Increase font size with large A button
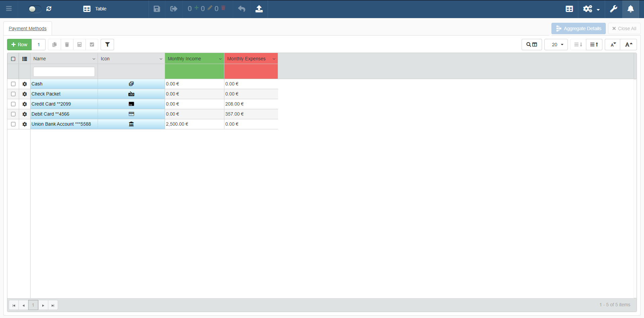Viewport: 644px width, 318px height. coord(629,45)
